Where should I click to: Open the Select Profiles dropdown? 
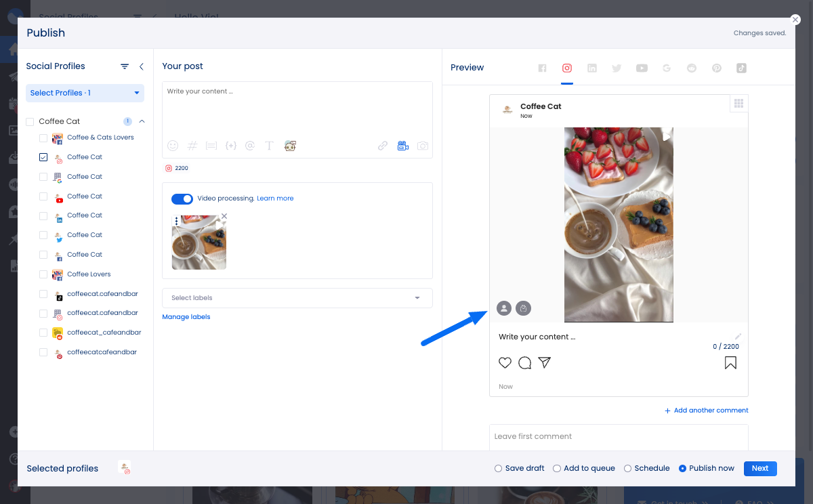[85, 93]
